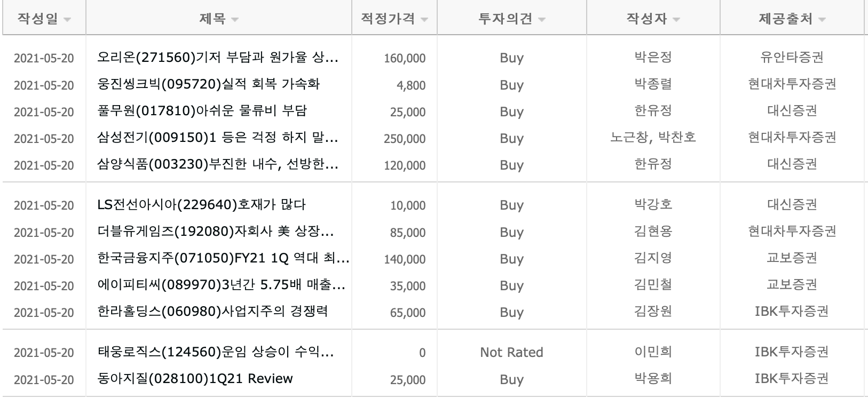The image size is (868, 398).
Task: Open the 웅진씽크빅(095720) 실적 회복 가속화 report
Action: point(209,84)
